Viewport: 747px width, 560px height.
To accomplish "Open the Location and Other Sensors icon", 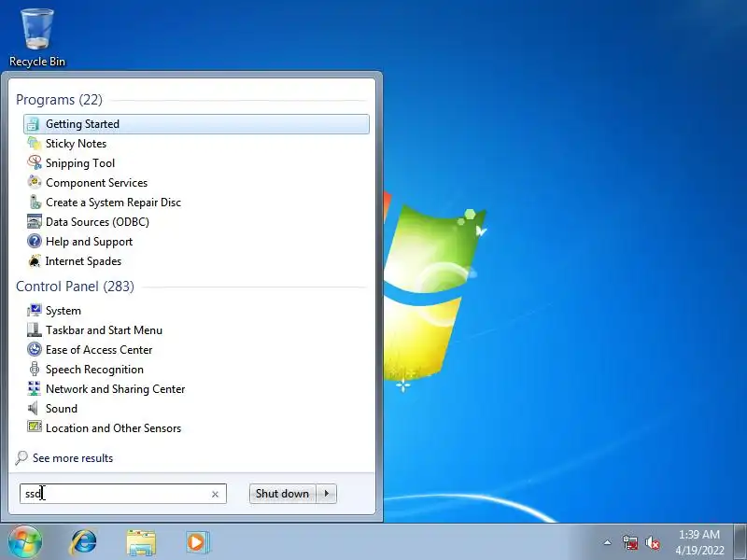I will coord(34,427).
